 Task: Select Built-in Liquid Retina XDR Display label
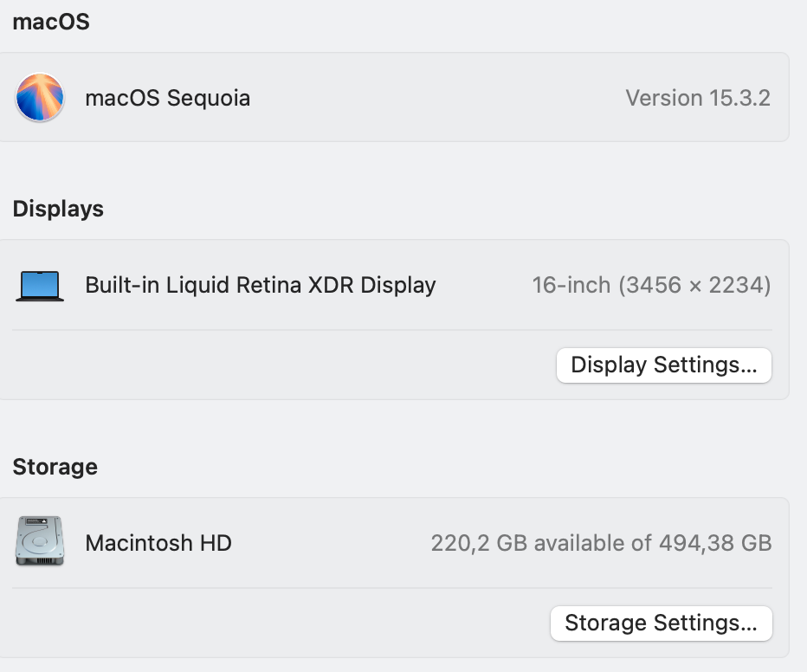(261, 285)
